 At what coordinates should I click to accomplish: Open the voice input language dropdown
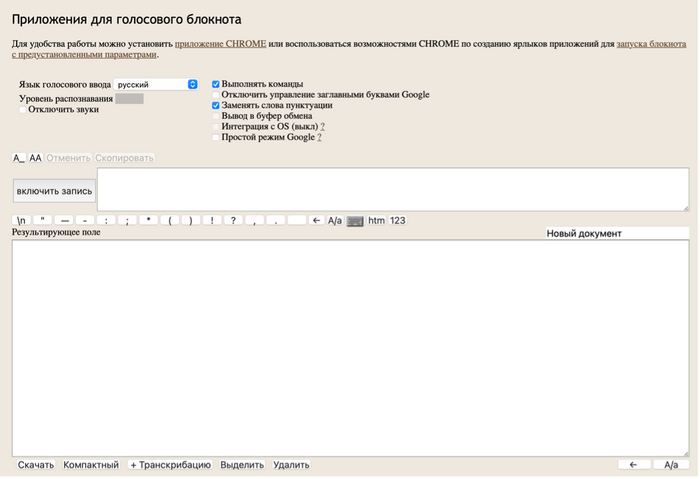coord(156,84)
